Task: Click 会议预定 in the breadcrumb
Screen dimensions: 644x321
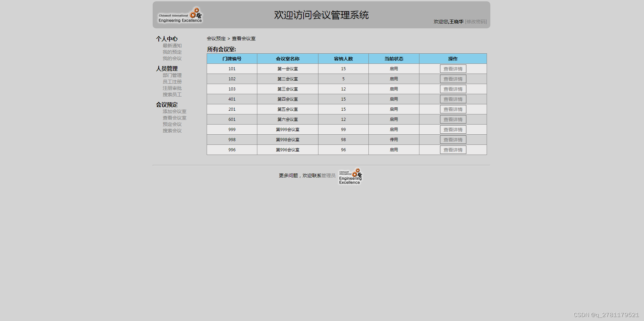Action: click(x=216, y=38)
